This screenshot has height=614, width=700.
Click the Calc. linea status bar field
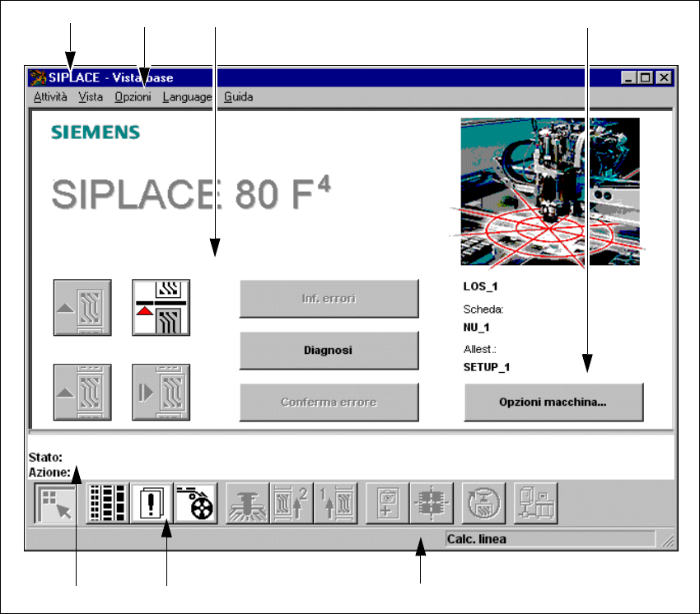[x=550, y=539]
